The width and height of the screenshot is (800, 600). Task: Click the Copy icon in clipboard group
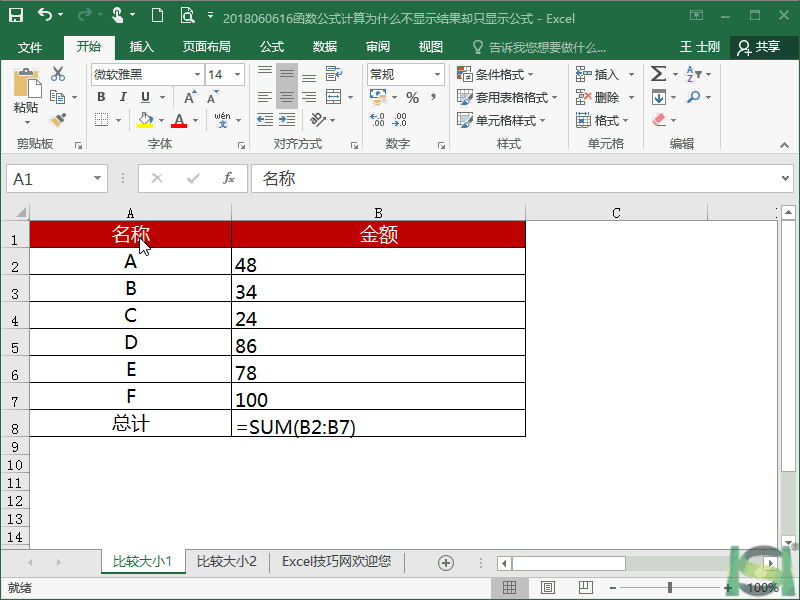click(x=57, y=97)
